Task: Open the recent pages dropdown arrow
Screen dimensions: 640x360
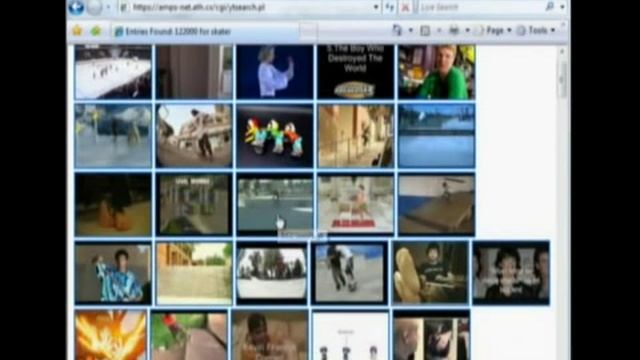Action: click(x=108, y=7)
